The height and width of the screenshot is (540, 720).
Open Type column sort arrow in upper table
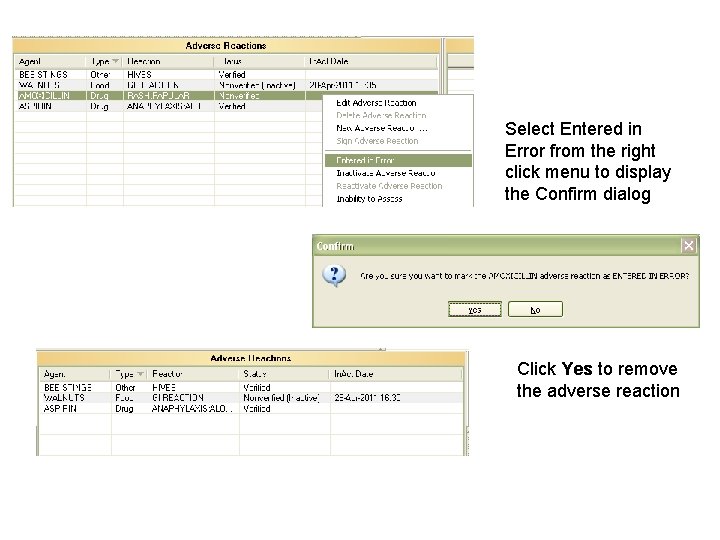pos(115,61)
